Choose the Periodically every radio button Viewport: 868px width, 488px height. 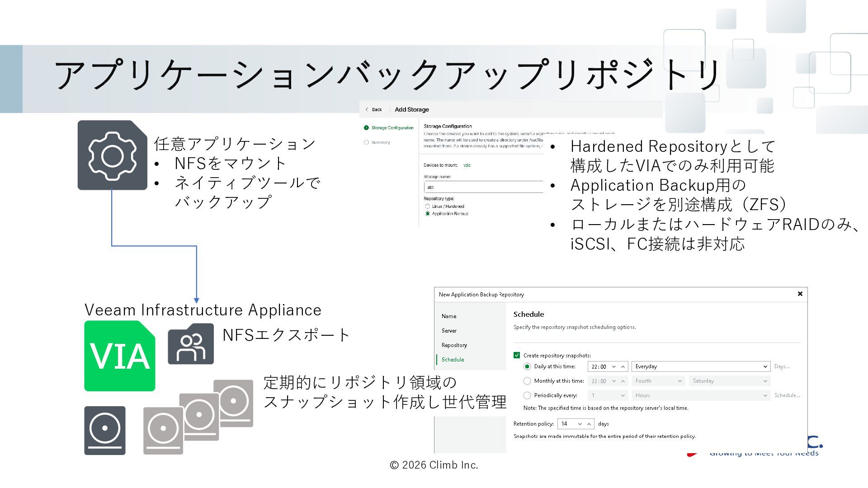(x=527, y=395)
